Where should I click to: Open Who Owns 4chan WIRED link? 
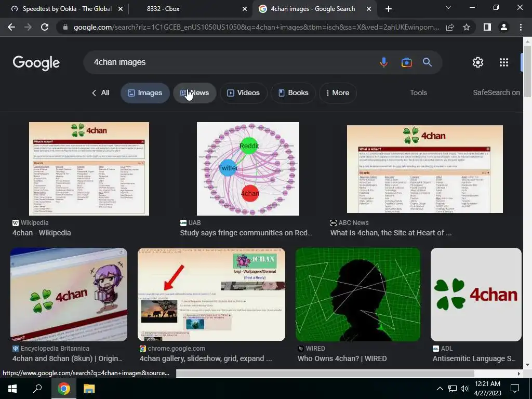(342, 358)
